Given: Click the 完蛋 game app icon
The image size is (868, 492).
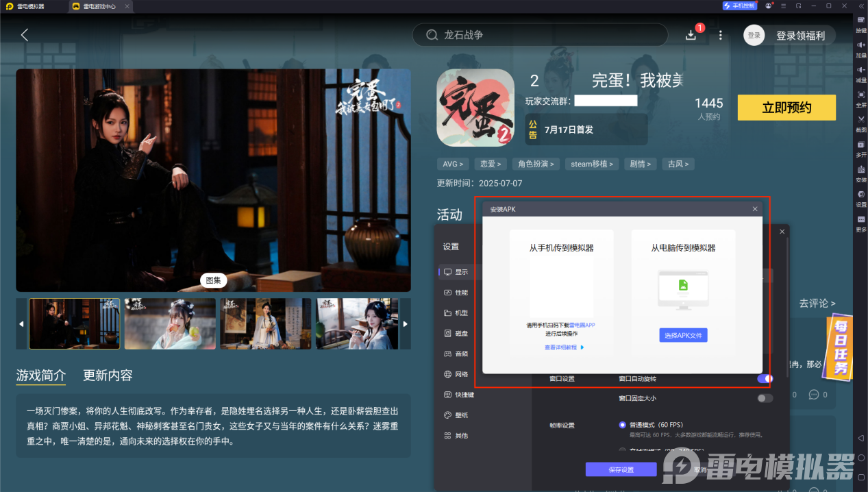Looking at the screenshot, I should [x=475, y=108].
